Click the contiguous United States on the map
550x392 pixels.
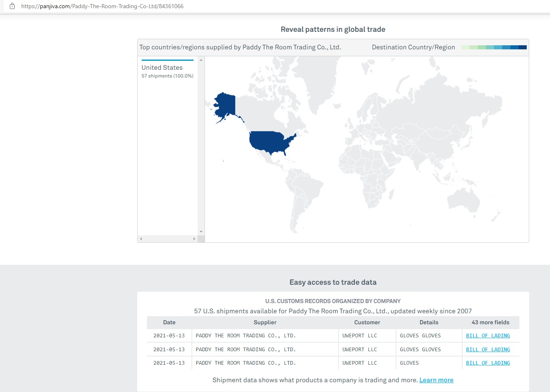(x=269, y=141)
